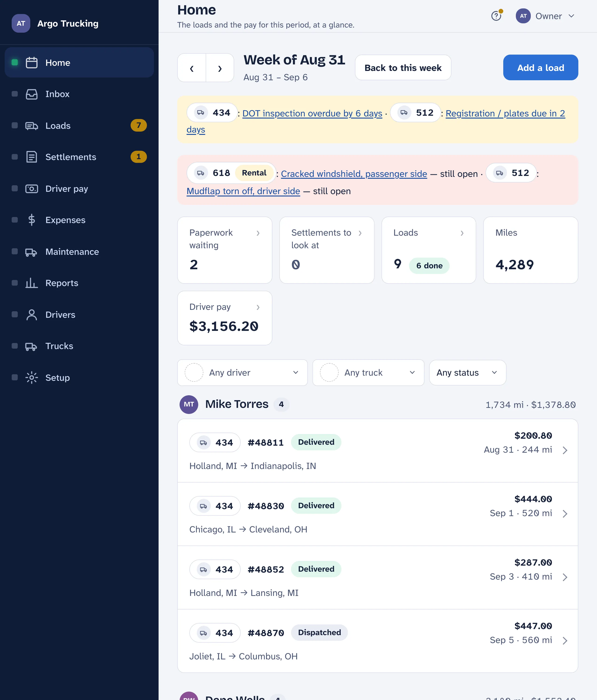This screenshot has height=700, width=597.
Task: Click the Driver pay cash icon
Action: coord(31,189)
